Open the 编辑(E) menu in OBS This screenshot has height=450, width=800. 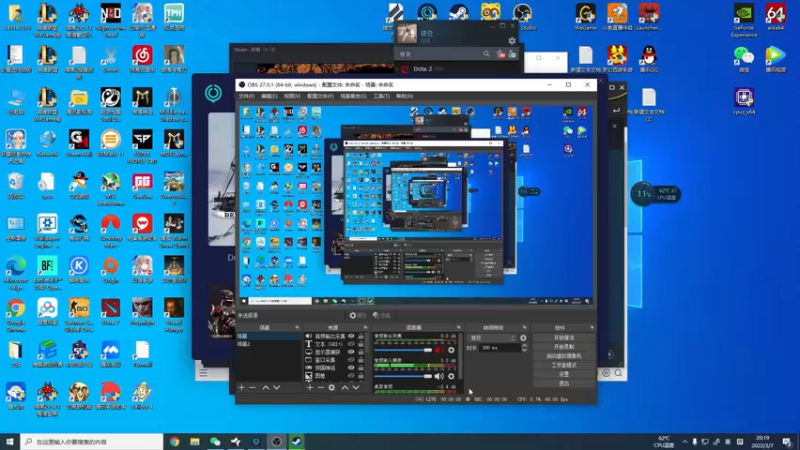point(269,96)
